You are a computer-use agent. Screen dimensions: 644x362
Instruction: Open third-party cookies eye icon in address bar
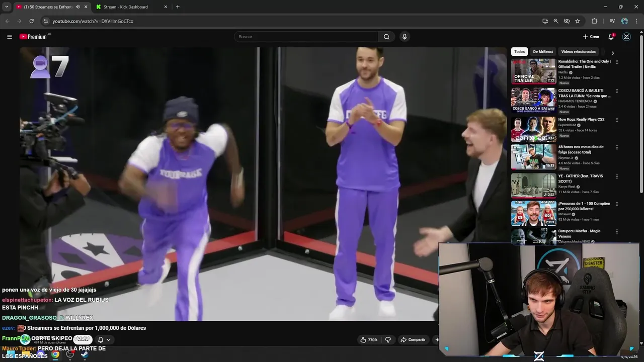coord(567,21)
